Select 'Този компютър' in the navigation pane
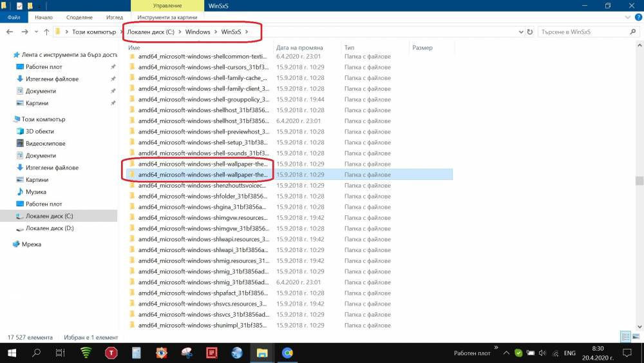Viewport: 644px width, 363px height. [44, 119]
